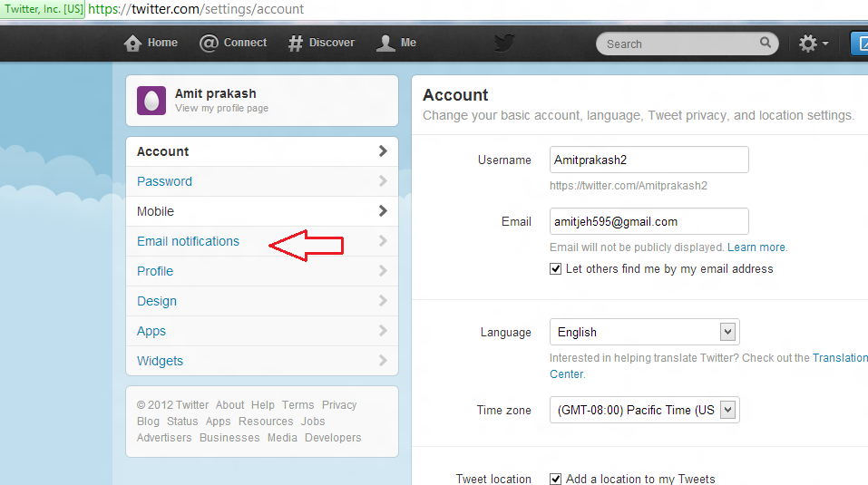The width and height of the screenshot is (868, 485).
Task: Click chevron on Email notifications row
Action: pyautogui.click(x=383, y=240)
